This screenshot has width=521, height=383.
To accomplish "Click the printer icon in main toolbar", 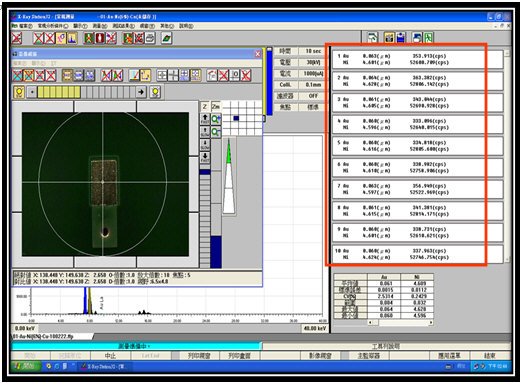I will [150, 38].
